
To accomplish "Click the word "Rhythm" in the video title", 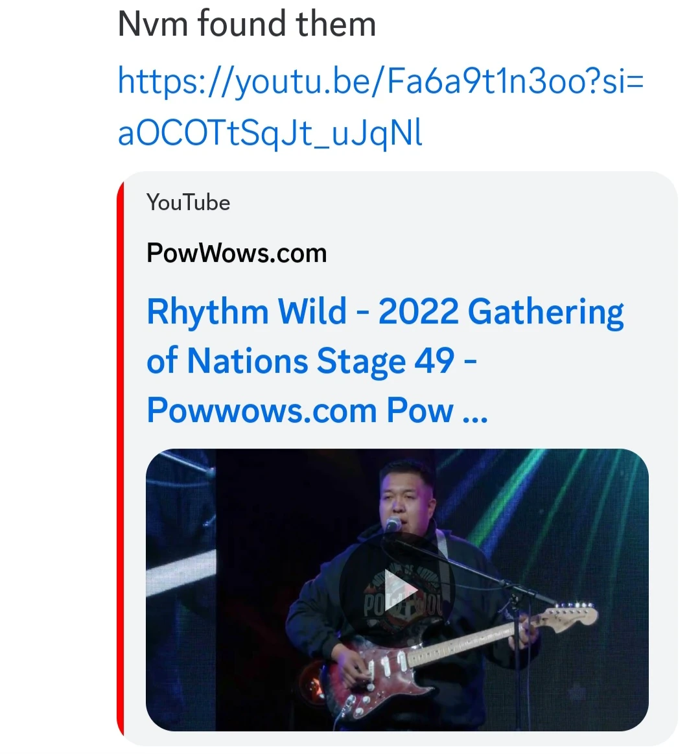I will 207,312.
